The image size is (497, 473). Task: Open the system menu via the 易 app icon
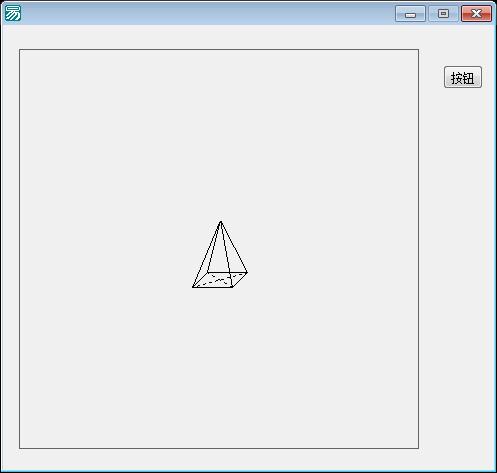coord(13,13)
